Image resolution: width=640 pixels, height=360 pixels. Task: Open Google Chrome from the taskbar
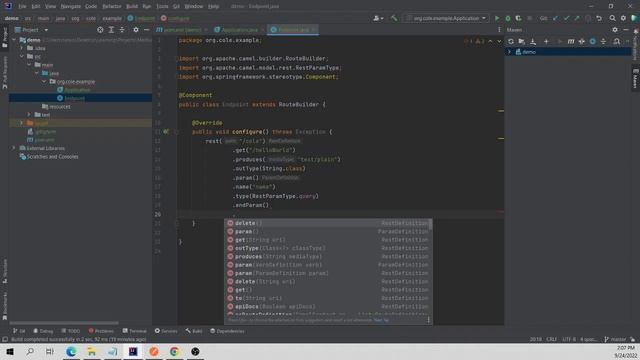coord(174,351)
